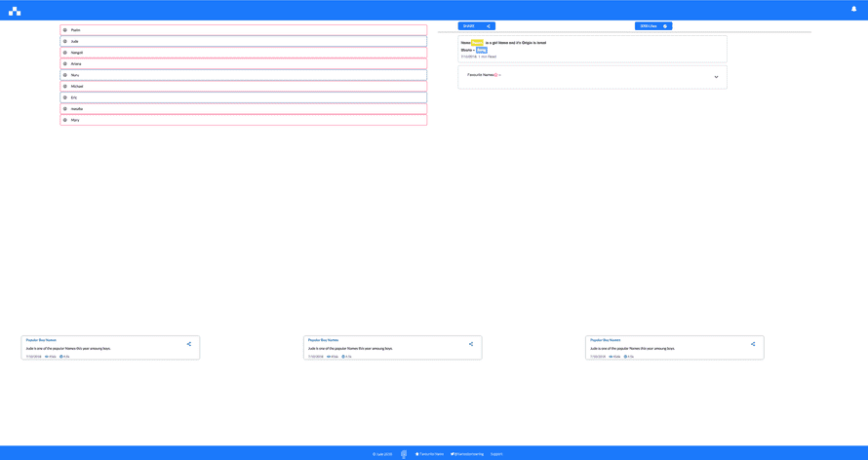Click the eye views icon on right card
The image size is (868, 460).
(x=611, y=357)
